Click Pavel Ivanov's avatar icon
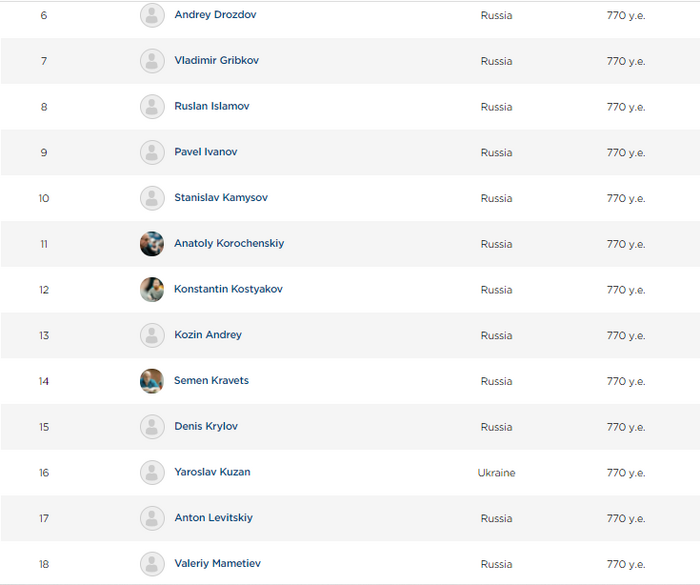 (152, 153)
